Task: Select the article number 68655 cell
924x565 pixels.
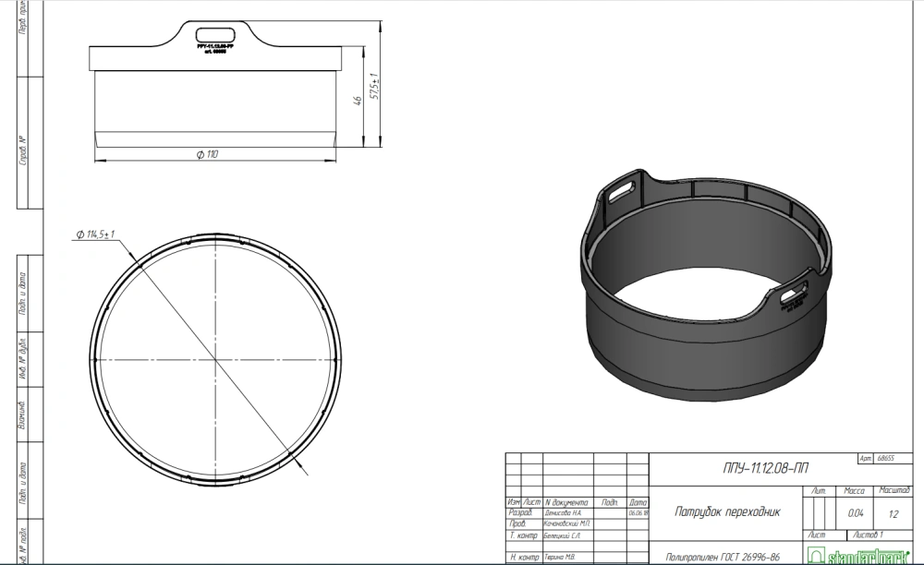Action: 891,459
